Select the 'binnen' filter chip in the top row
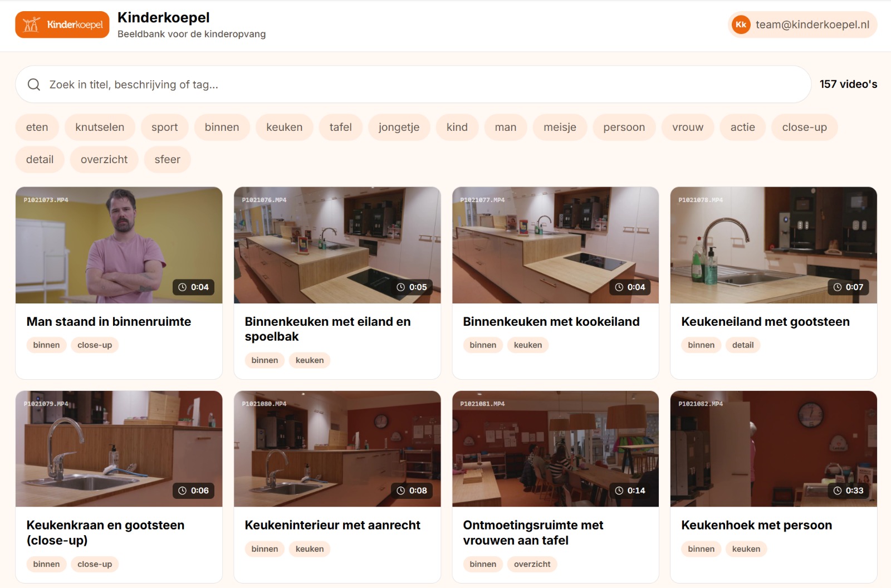This screenshot has height=588, width=891. tap(222, 127)
